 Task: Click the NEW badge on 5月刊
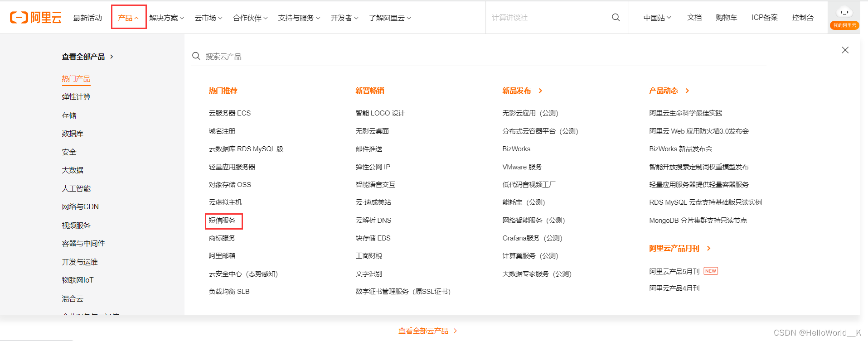click(711, 271)
